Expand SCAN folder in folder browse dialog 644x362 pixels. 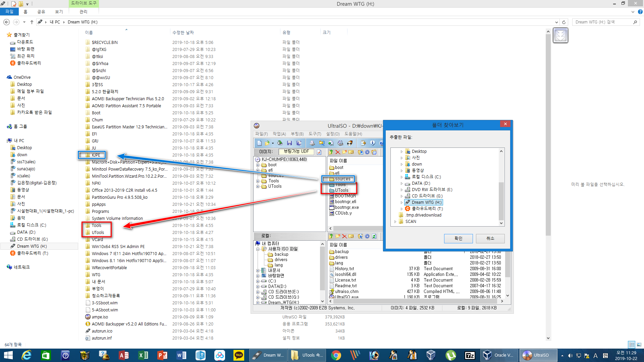click(x=395, y=222)
